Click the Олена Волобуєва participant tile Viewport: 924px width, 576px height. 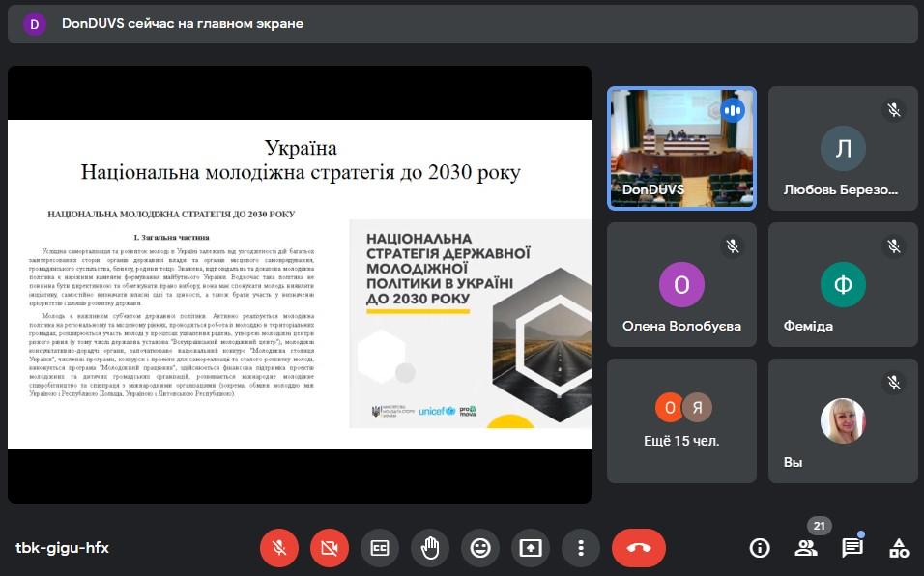[680, 284]
